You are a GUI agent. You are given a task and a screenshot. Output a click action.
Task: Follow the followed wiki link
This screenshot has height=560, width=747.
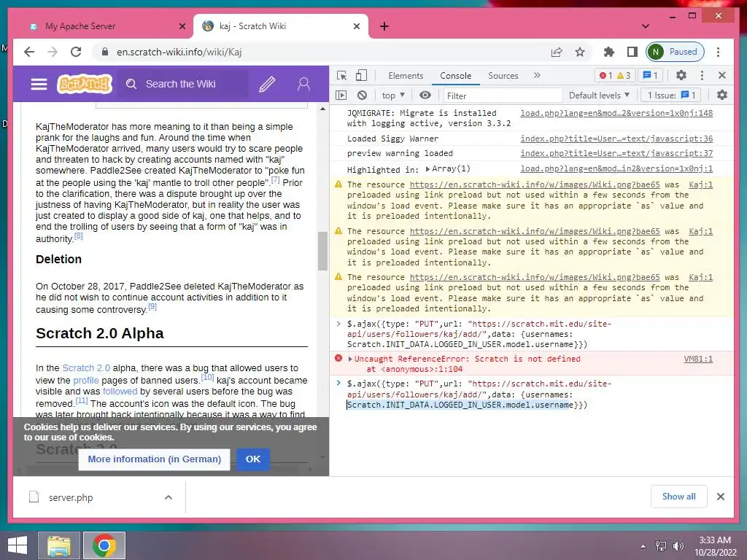tap(120, 392)
